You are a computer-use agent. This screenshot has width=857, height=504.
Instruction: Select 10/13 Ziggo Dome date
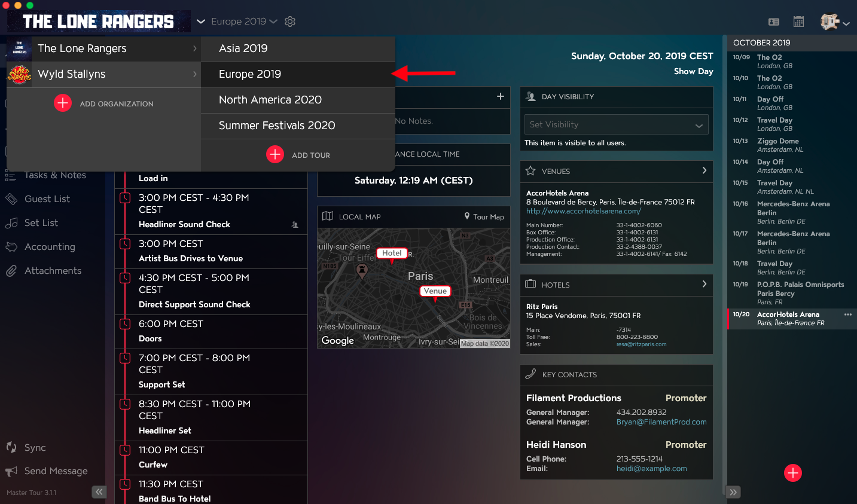792,145
